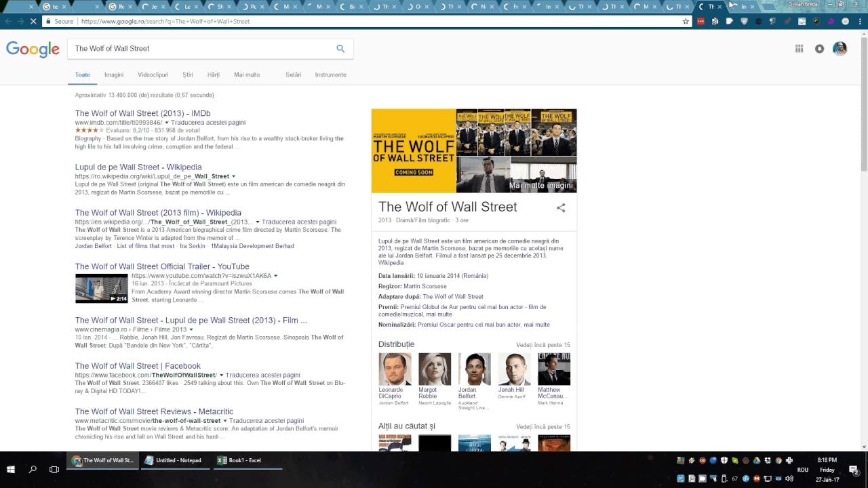Open cinemagia.ro result dropdown arrow

(x=191, y=329)
